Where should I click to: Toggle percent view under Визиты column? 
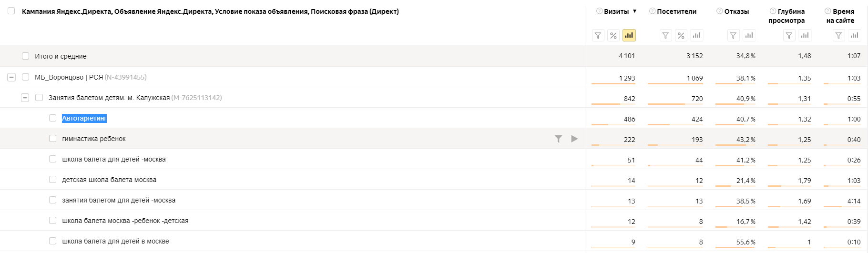613,35
